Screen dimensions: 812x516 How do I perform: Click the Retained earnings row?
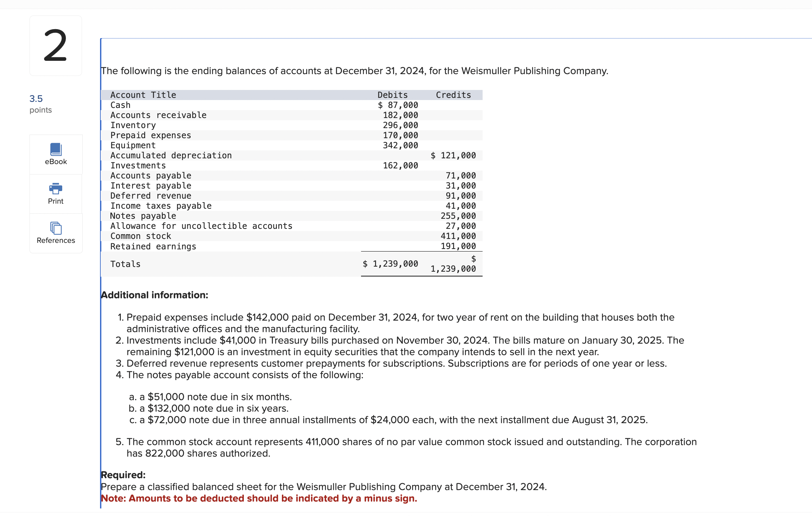pos(153,246)
